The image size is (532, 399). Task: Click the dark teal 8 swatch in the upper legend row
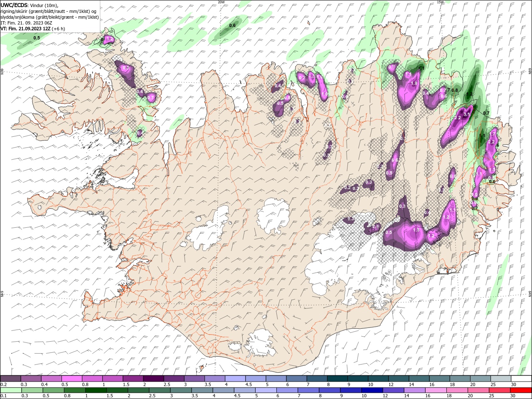point(337,379)
